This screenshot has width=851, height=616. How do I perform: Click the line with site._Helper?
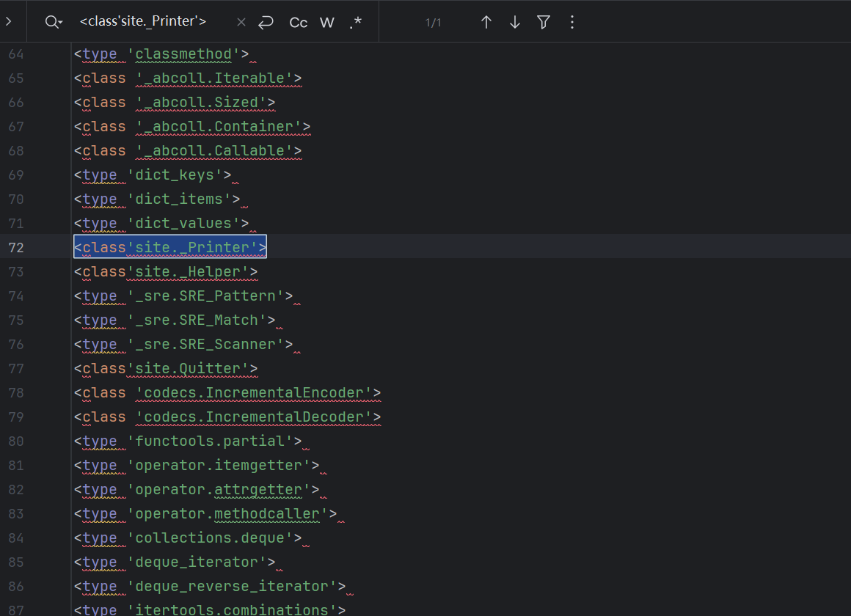(166, 271)
